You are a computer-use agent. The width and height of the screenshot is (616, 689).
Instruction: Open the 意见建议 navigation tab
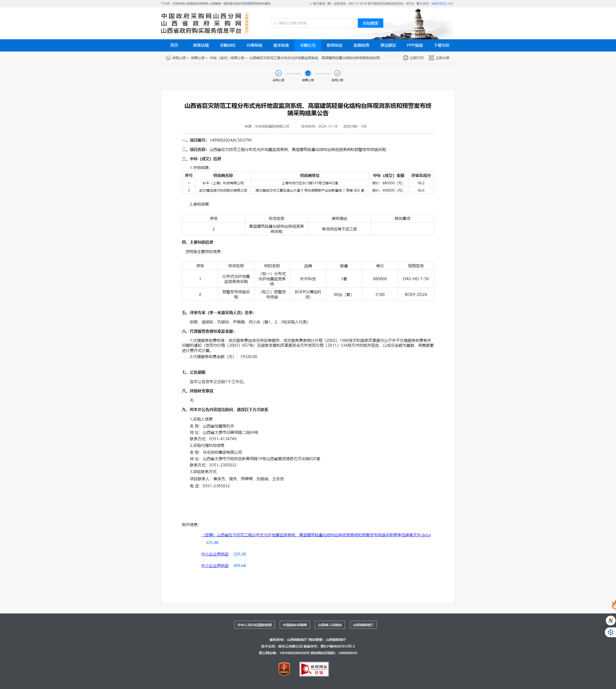(x=388, y=45)
